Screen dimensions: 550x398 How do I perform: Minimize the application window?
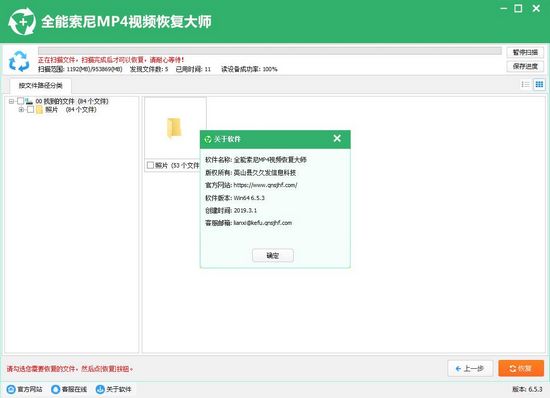(504, 8)
